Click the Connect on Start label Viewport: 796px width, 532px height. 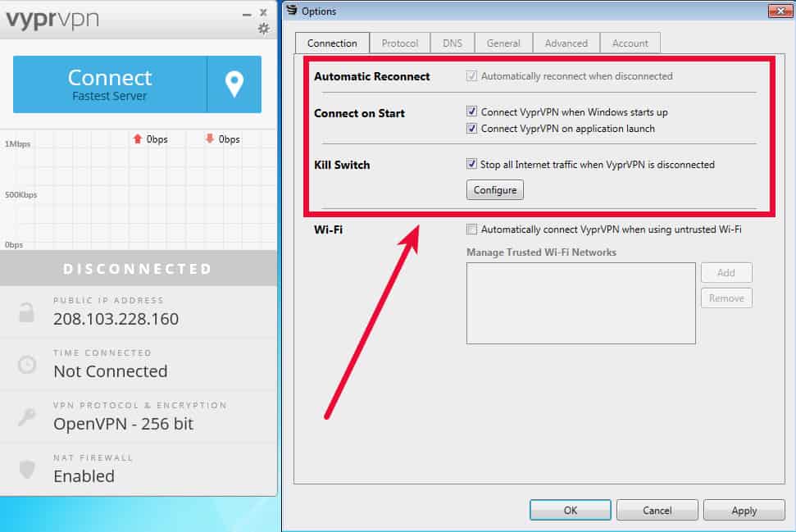[x=359, y=113]
